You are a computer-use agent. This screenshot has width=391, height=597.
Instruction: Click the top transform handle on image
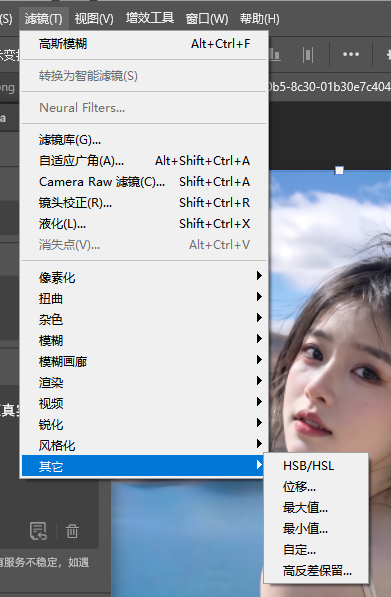[x=339, y=170]
